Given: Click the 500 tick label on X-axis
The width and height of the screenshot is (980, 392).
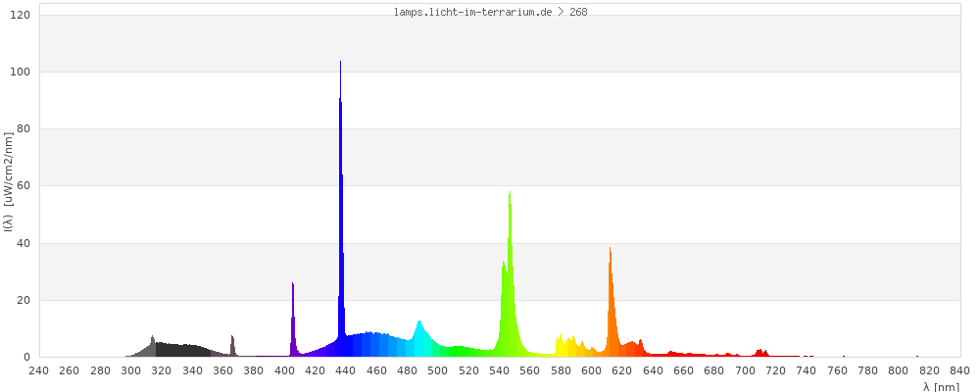Looking at the screenshot, I should [438, 370].
